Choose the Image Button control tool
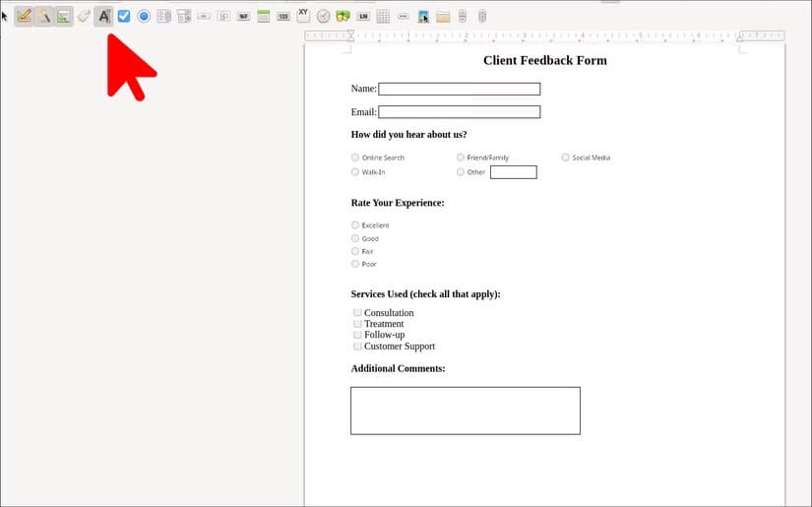812x507 pixels. click(x=223, y=16)
